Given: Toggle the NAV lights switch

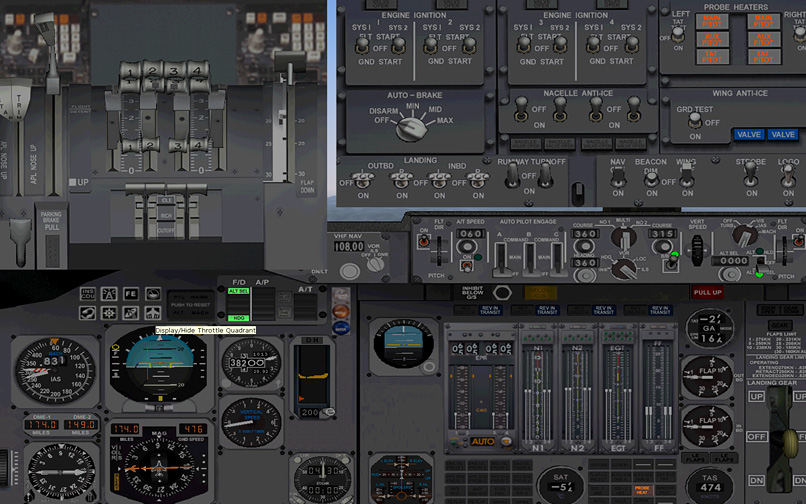Looking at the screenshot, I should pos(619,180).
